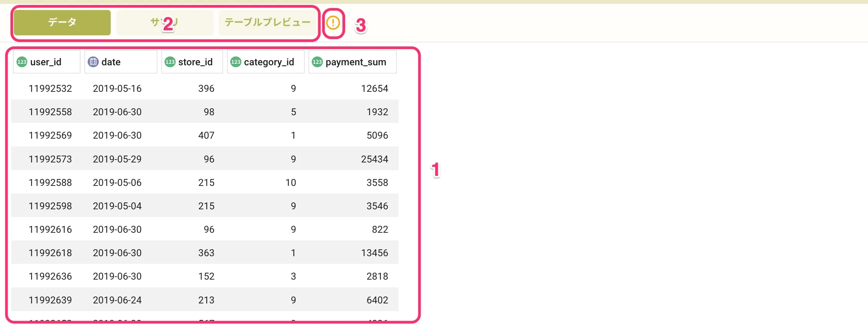The height and width of the screenshot is (328, 868).
Task: Click user_id cell 11992573
Action: 50,159
